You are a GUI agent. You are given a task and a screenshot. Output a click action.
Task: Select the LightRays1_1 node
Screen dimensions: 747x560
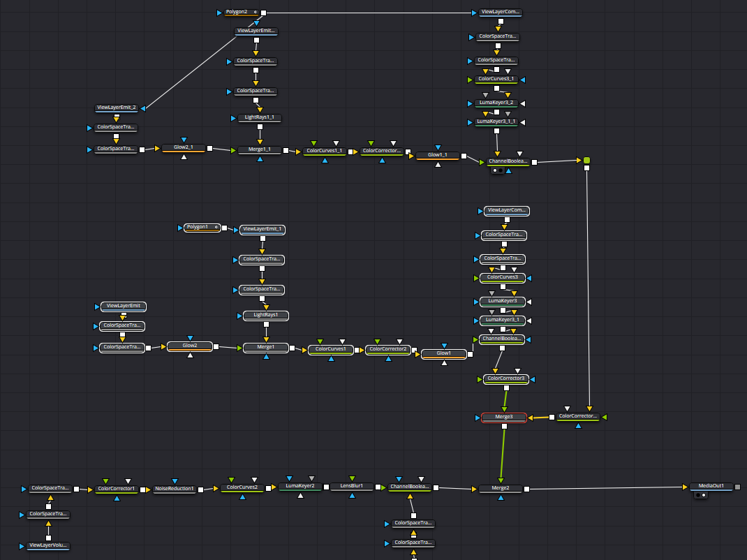click(259, 118)
